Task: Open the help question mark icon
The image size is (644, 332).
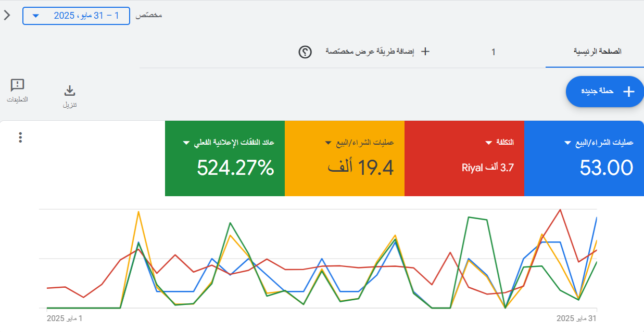Action: tap(305, 52)
